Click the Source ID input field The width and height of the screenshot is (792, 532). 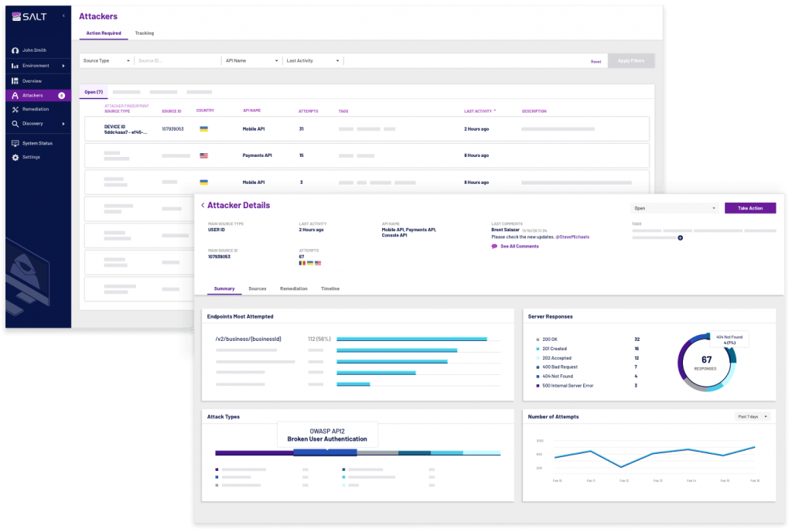tap(176, 60)
